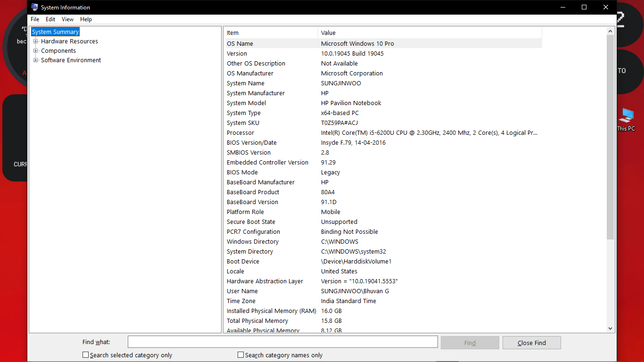Screen dimensions: 644x362
Task: Click the United States locale value
Action: click(339, 271)
